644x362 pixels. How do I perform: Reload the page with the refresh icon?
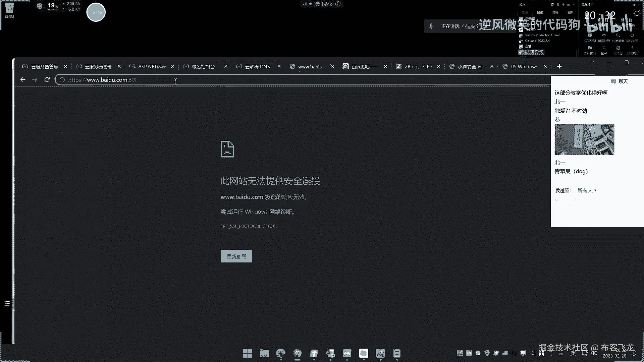47,79
